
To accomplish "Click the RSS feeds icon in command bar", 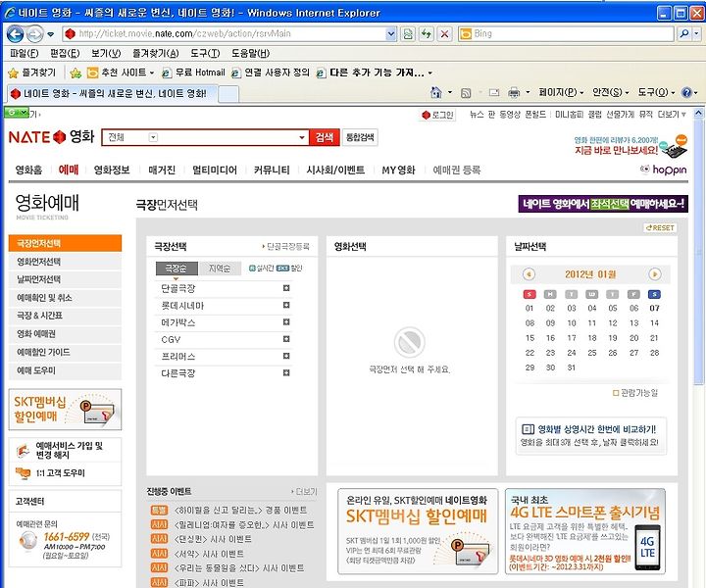I will (x=466, y=93).
